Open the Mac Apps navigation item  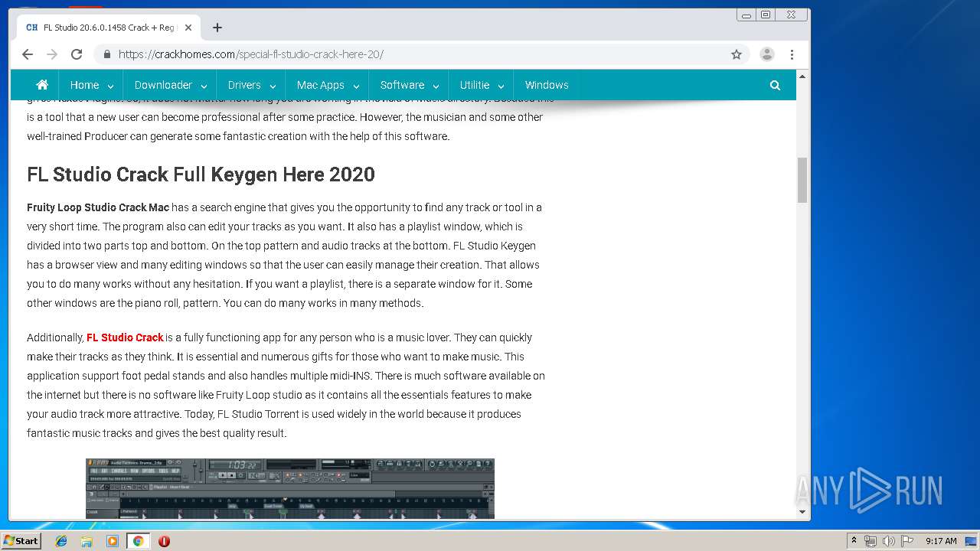tap(320, 85)
